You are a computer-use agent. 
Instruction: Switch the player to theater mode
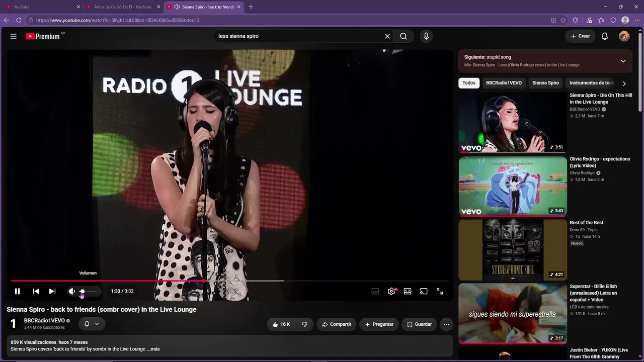408,291
